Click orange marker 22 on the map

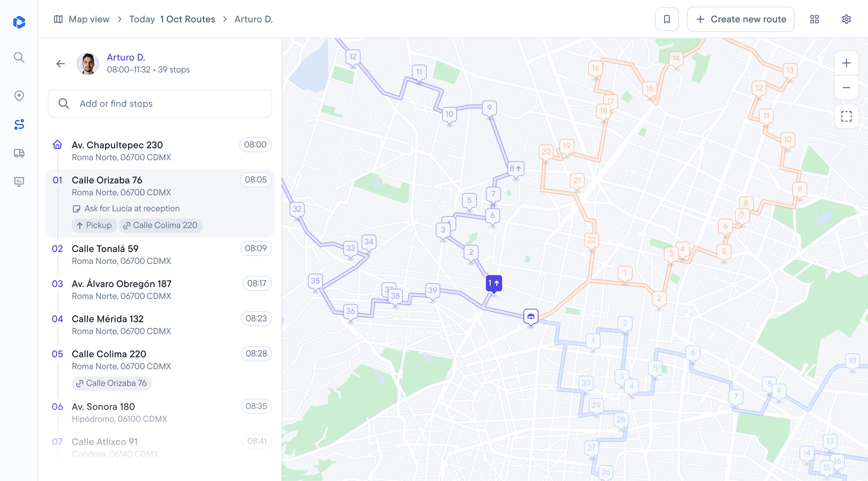tap(591, 240)
